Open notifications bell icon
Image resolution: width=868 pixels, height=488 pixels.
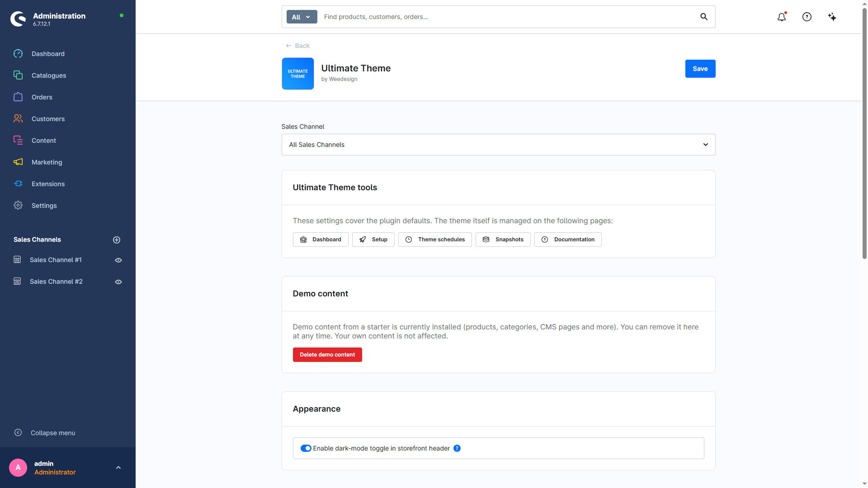(782, 17)
